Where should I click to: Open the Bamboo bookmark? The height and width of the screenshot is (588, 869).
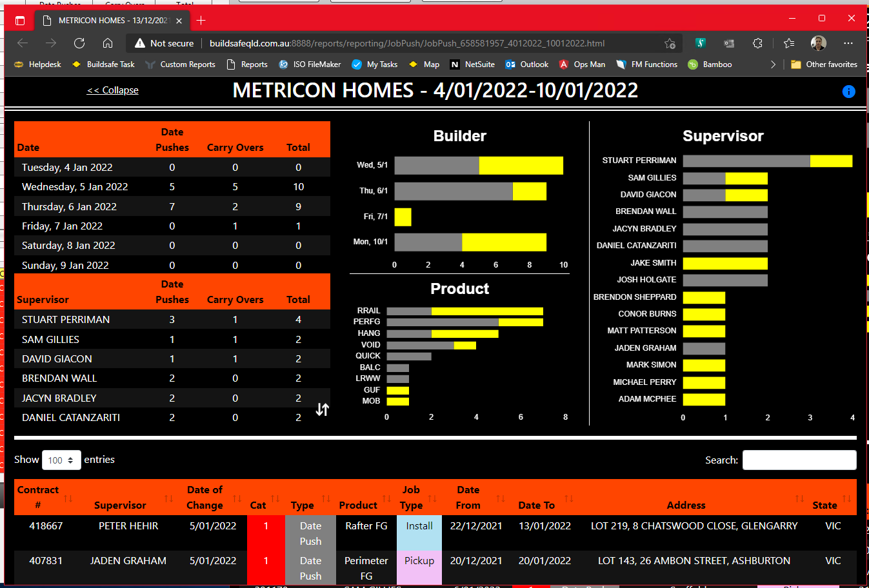tap(710, 64)
